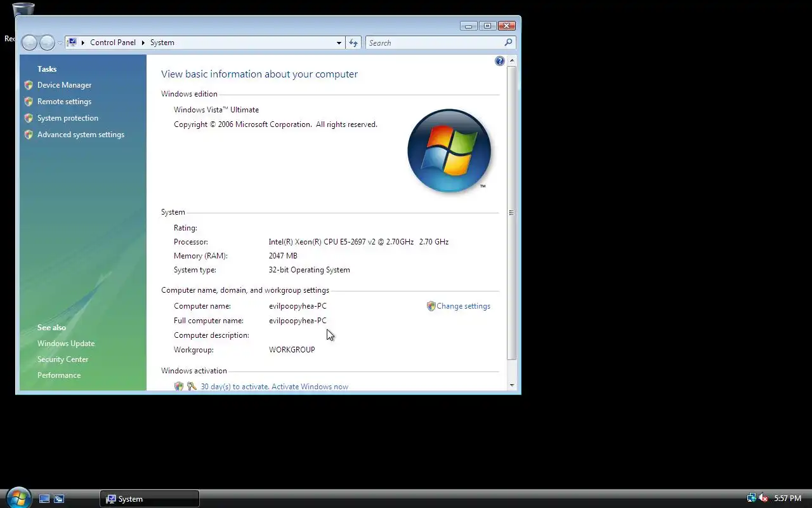Click computer icon in address bar
The image size is (812, 508).
pyautogui.click(x=72, y=43)
